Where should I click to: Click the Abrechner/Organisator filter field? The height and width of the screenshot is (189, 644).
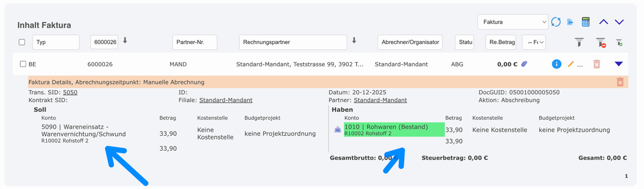(410, 42)
